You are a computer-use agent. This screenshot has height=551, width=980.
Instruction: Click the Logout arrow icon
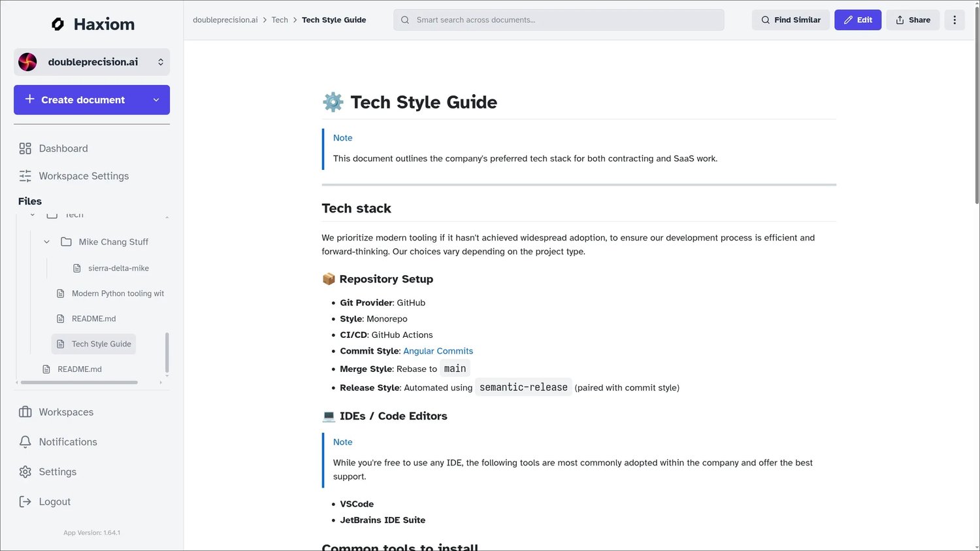pos(25,502)
